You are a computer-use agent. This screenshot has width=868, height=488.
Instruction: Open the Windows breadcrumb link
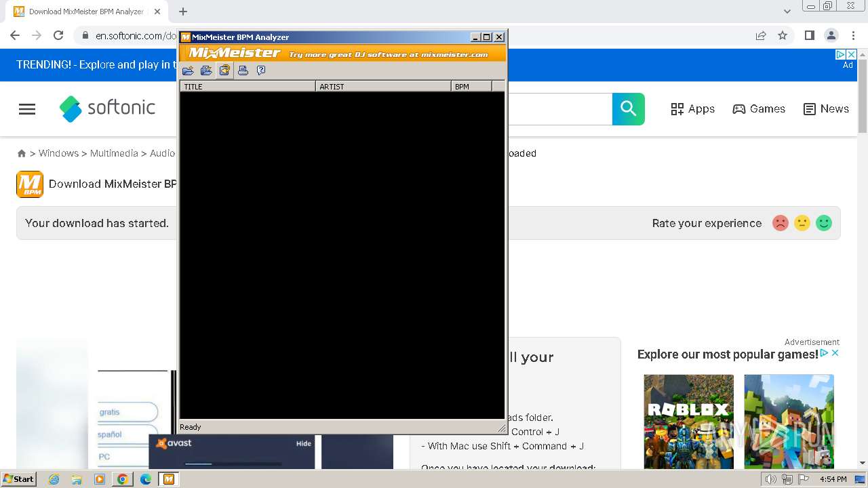tap(58, 153)
